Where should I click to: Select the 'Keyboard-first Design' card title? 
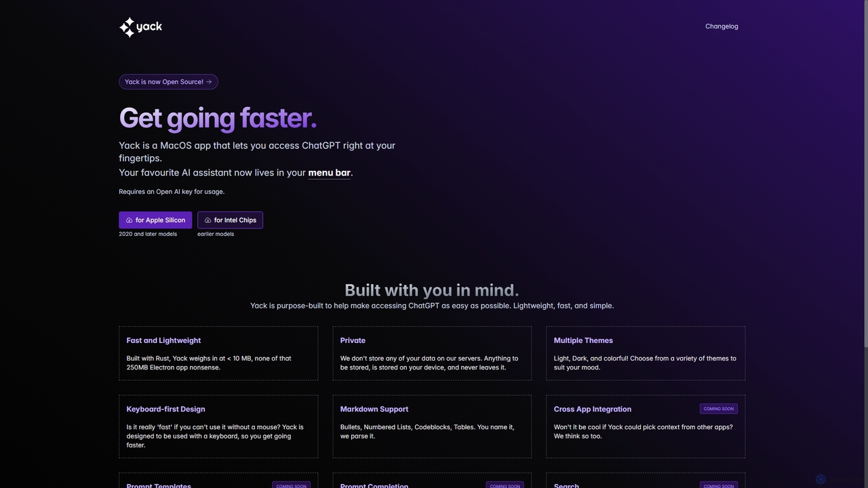pyautogui.click(x=165, y=409)
